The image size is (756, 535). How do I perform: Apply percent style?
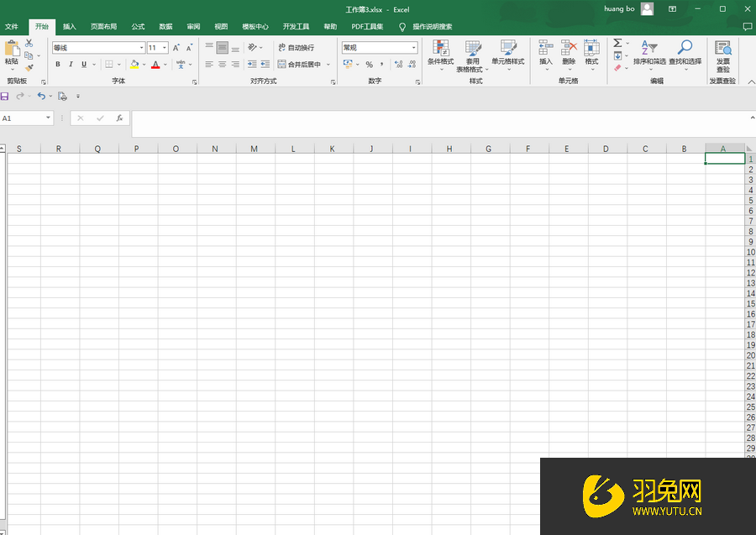(369, 64)
